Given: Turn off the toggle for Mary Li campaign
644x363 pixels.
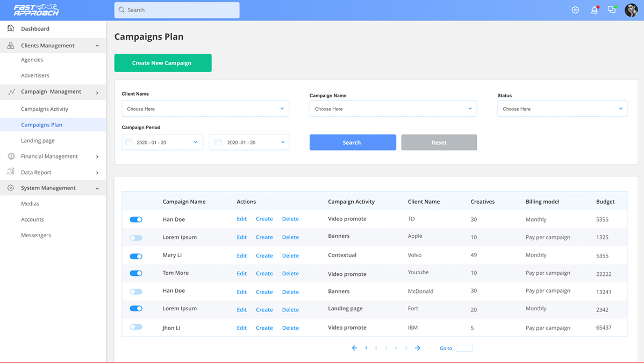Looking at the screenshot, I should click(x=136, y=256).
